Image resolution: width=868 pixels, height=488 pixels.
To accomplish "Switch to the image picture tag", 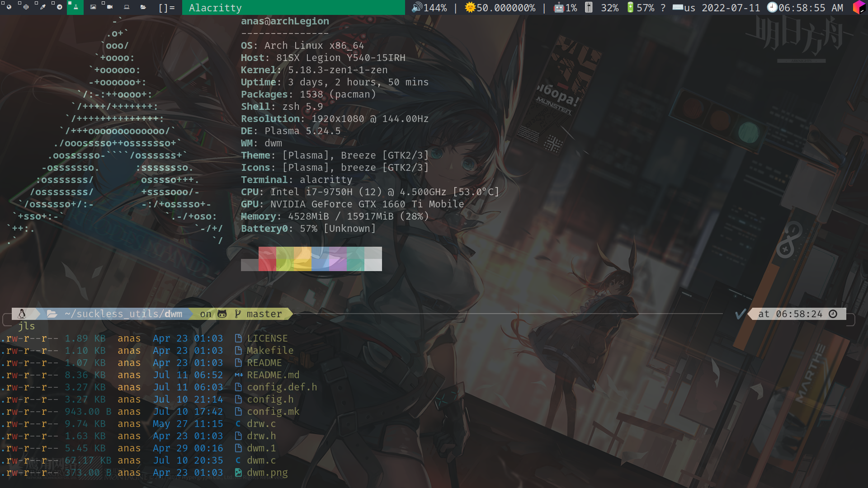I will (93, 7).
